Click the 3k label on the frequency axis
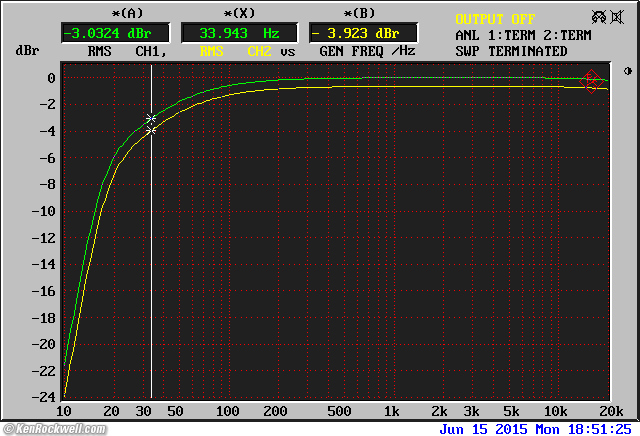Image resolution: width=640 pixels, height=436 pixels. coord(471,412)
